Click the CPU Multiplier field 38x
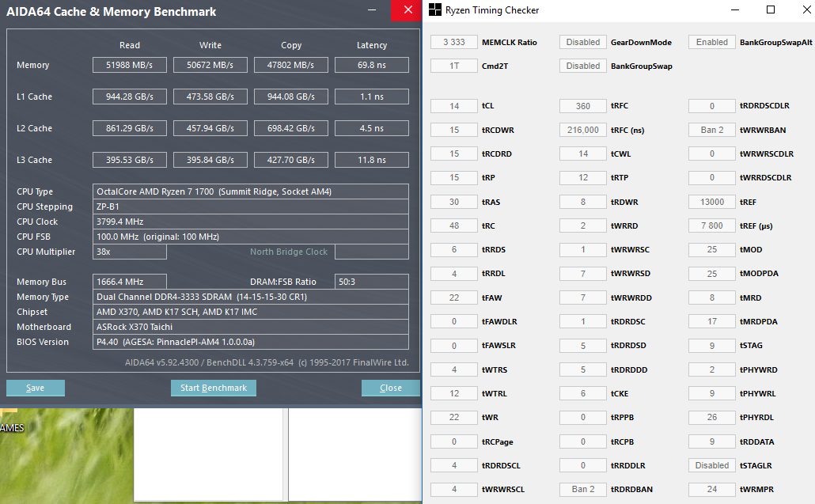This screenshot has width=815, height=504. (130, 252)
